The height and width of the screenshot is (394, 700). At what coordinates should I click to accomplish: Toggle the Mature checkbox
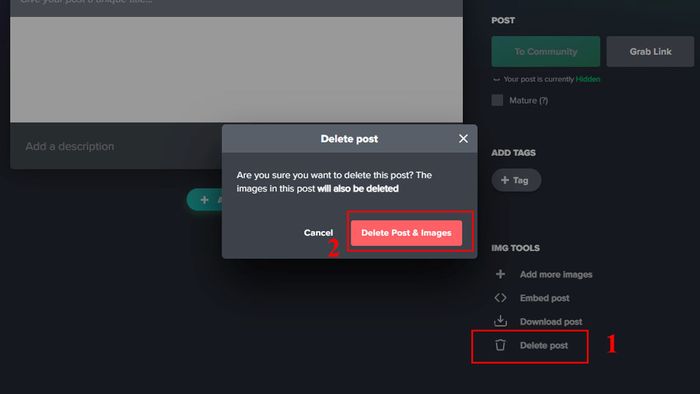497,100
